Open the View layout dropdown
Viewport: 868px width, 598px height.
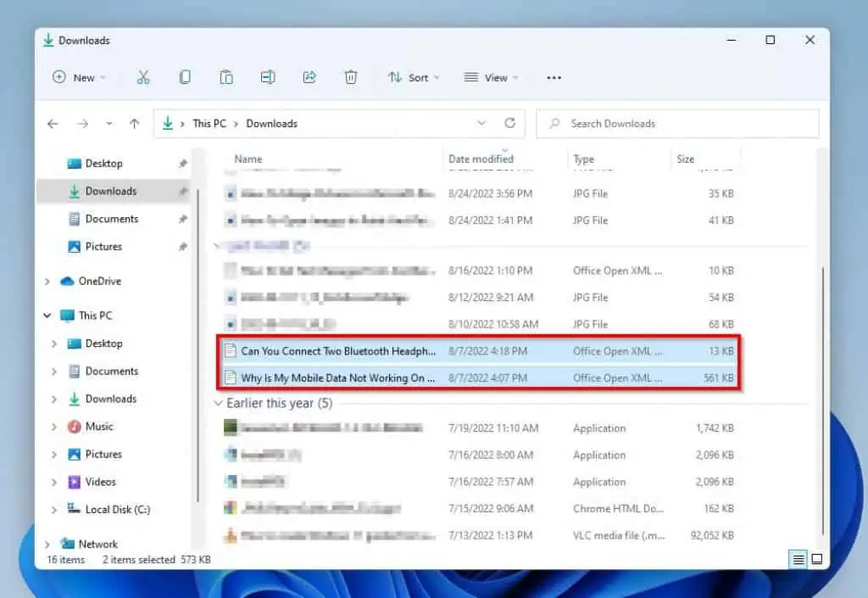pyautogui.click(x=492, y=77)
